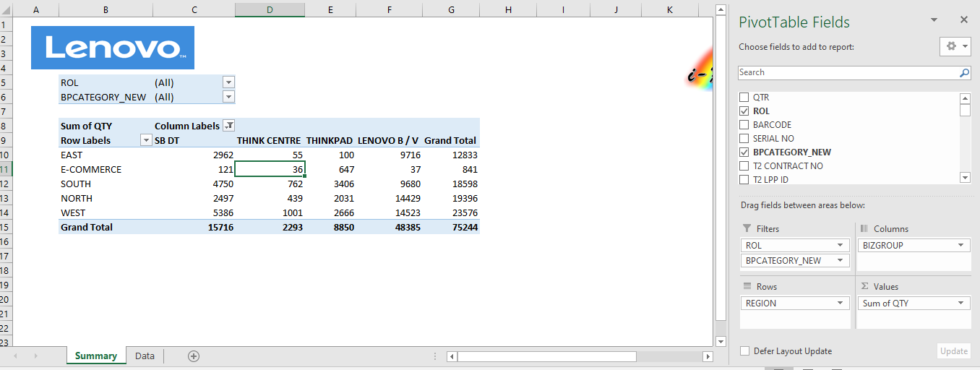Click in the field Search box
The image size is (980, 370).
[846, 73]
